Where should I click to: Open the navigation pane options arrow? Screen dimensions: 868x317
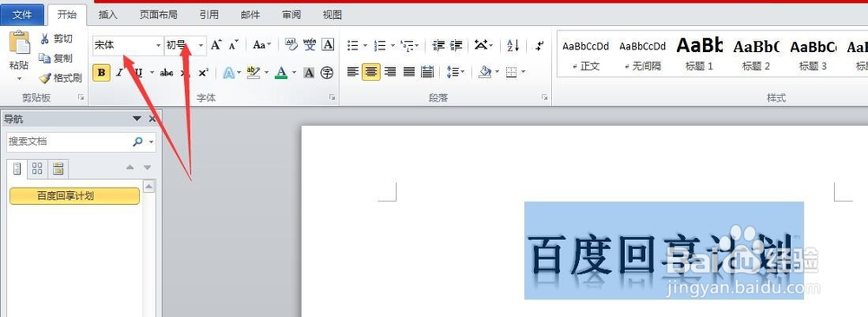click(137, 119)
